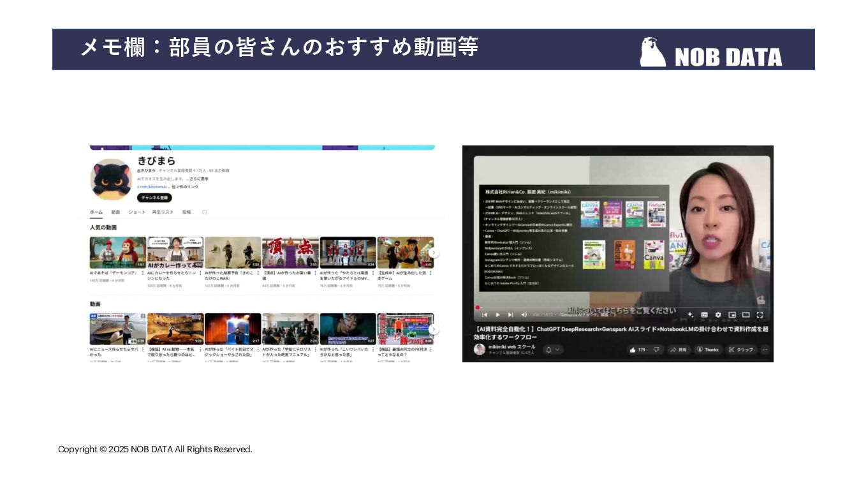The height and width of the screenshot is (488, 868).
Task: Click the channel search magnifier icon
Action: [205, 212]
